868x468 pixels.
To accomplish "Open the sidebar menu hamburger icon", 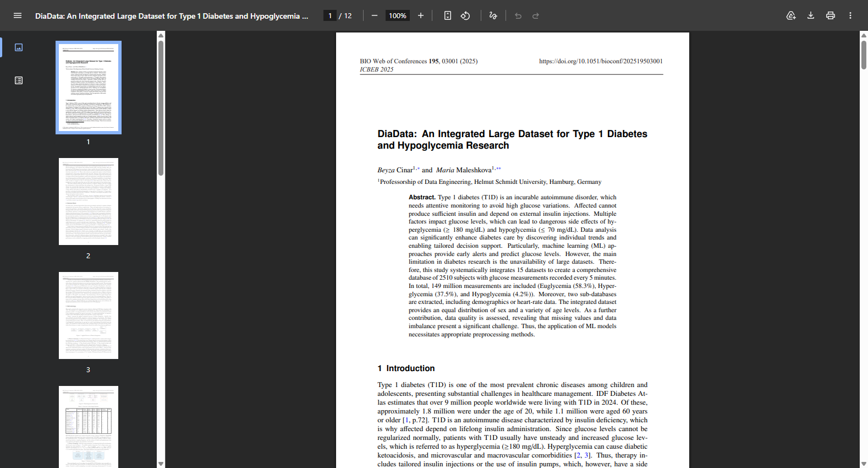I will click(x=18, y=15).
